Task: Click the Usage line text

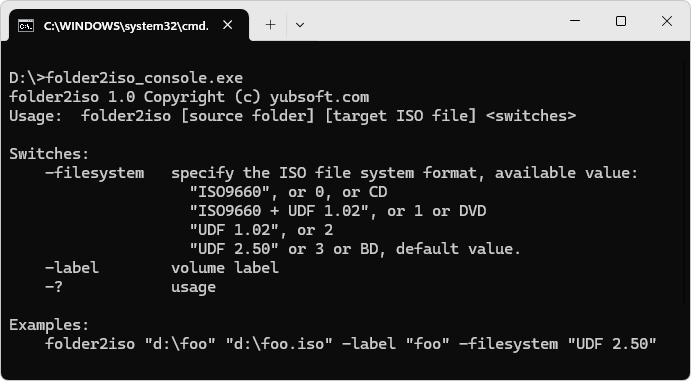Action: point(293,116)
